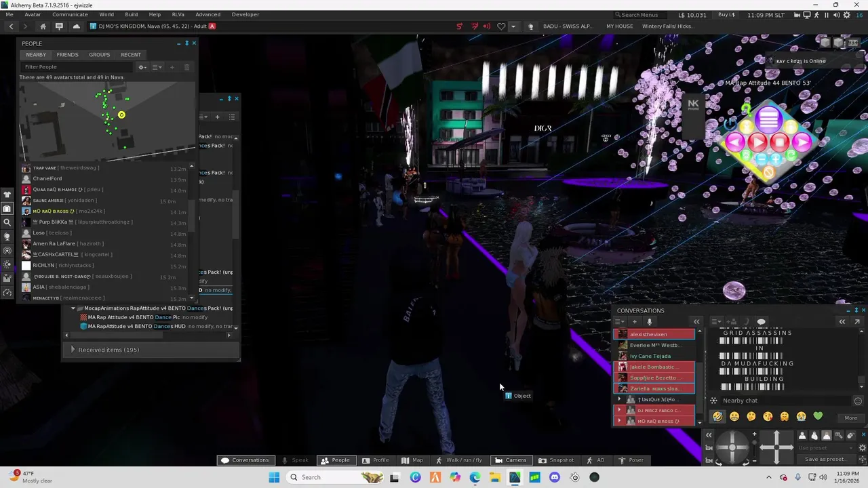Expand the DJ PERCZ FARGO conversation entry
Screen dimensions: 868x488
click(619, 411)
